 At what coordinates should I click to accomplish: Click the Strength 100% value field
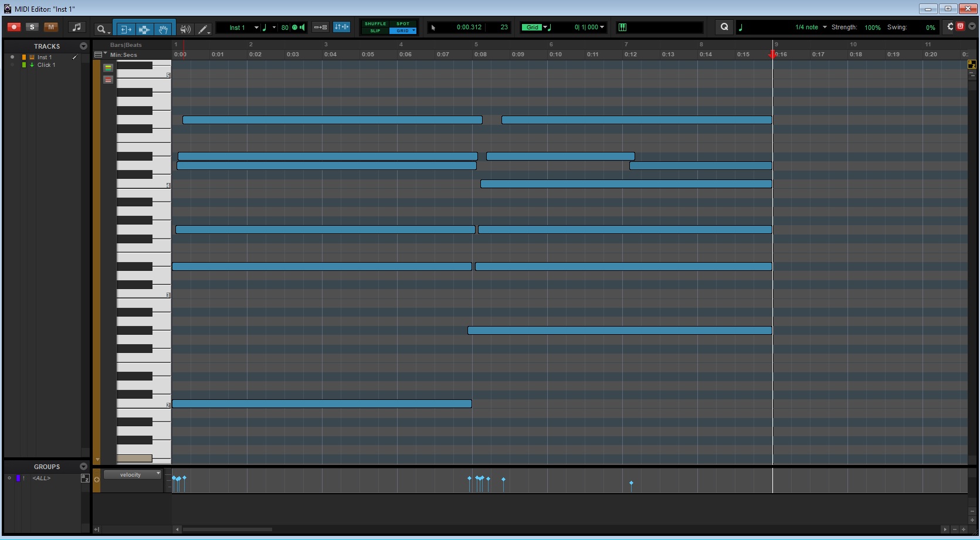pyautogui.click(x=872, y=28)
